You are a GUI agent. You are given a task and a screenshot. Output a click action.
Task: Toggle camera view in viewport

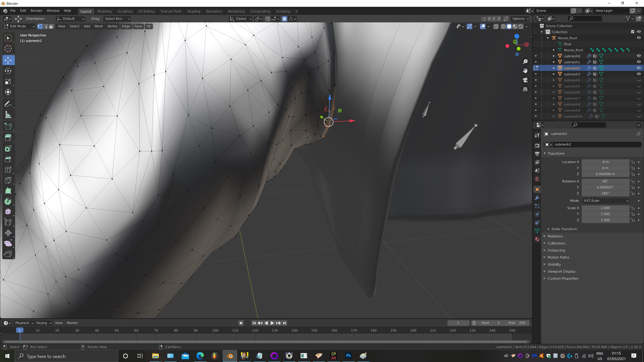click(525, 80)
